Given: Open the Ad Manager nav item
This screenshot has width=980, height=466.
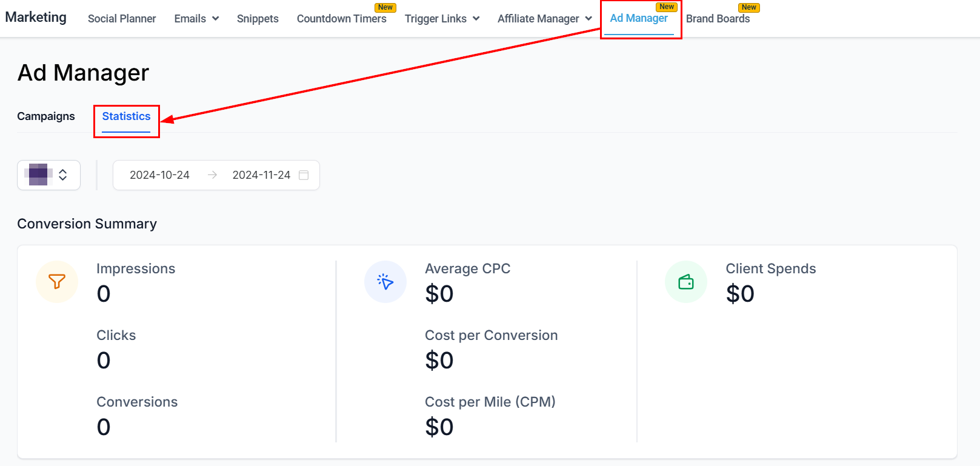Looking at the screenshot, I should pos(639,19).
